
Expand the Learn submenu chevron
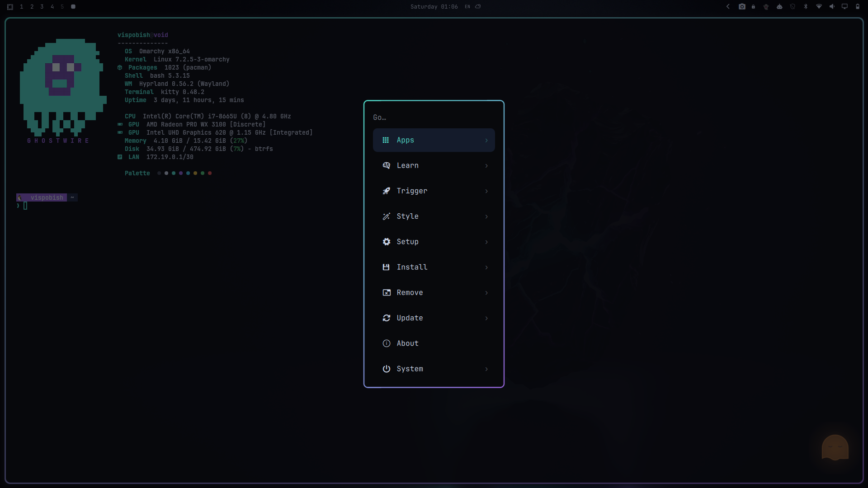pyautogui.click(x=486, y=166)
